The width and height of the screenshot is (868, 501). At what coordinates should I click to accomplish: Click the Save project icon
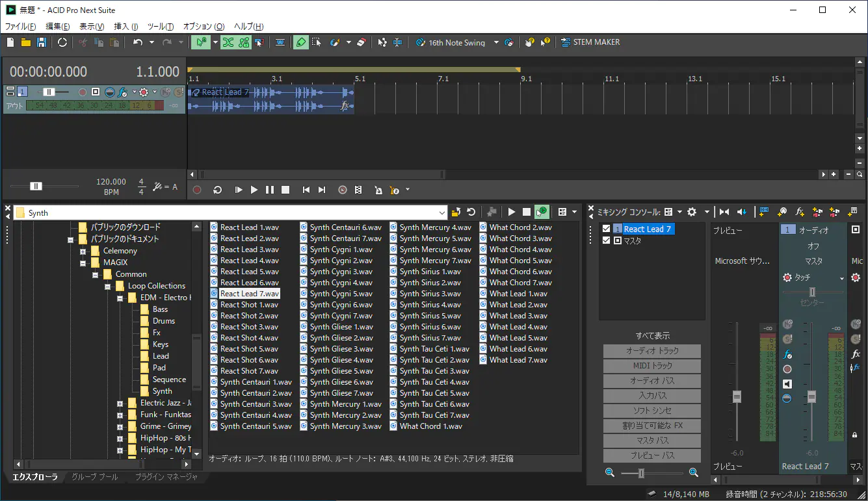tap(42, 42)
